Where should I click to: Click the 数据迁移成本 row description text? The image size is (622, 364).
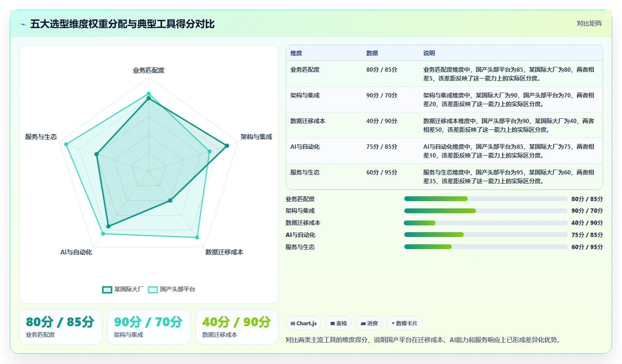pos(508,125)
